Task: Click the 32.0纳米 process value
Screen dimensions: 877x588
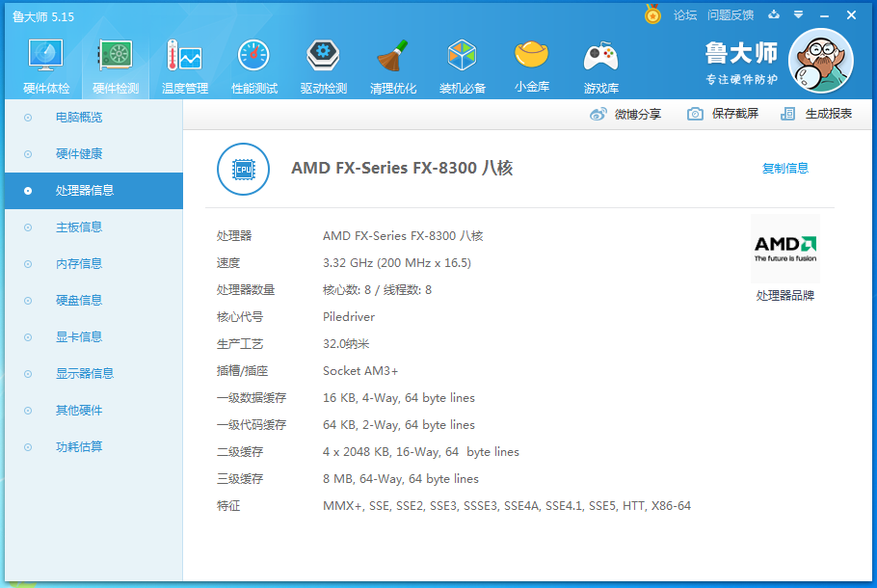Action: (x=346, y=343)
